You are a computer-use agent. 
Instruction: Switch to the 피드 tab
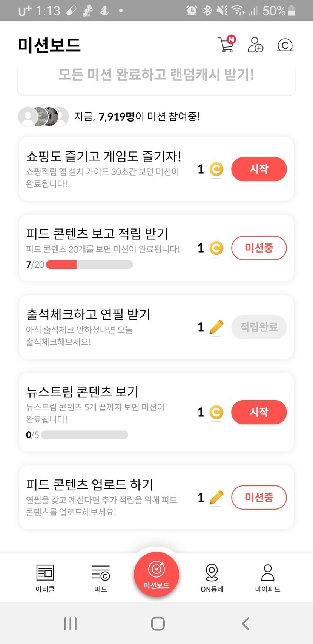[101, 578]
